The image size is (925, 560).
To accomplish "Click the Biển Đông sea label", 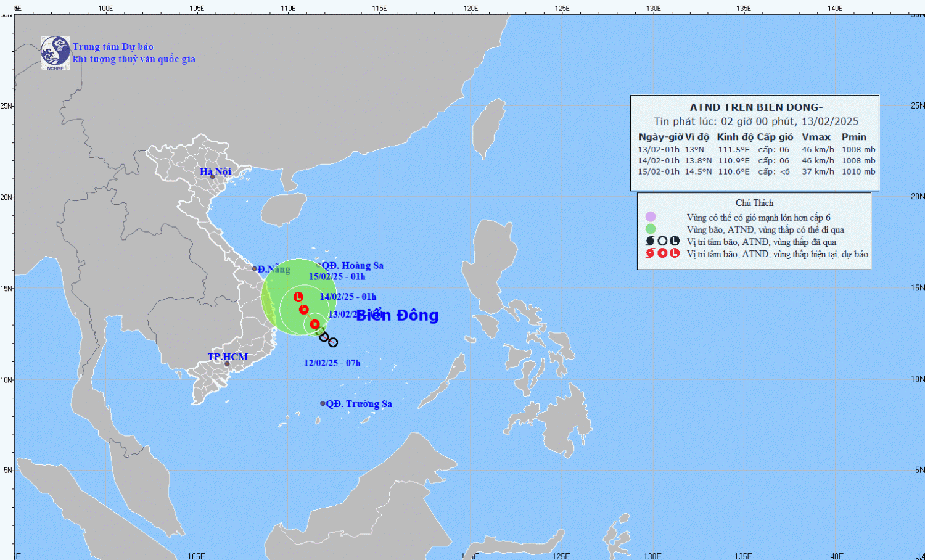I will [x=397, y=315].
